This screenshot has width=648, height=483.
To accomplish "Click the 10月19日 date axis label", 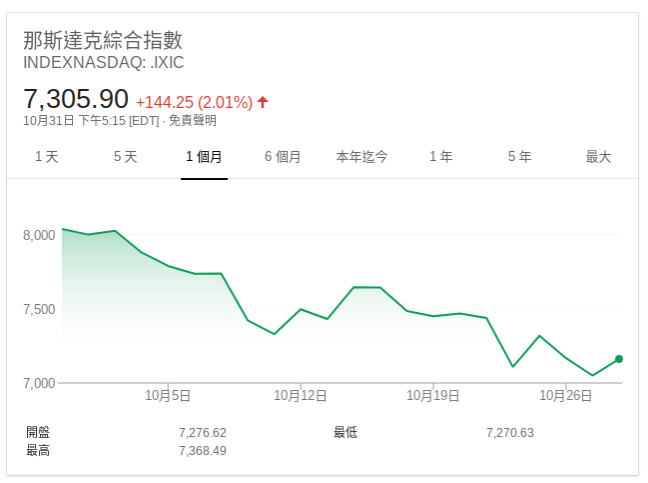I will (x=433, y=396).
